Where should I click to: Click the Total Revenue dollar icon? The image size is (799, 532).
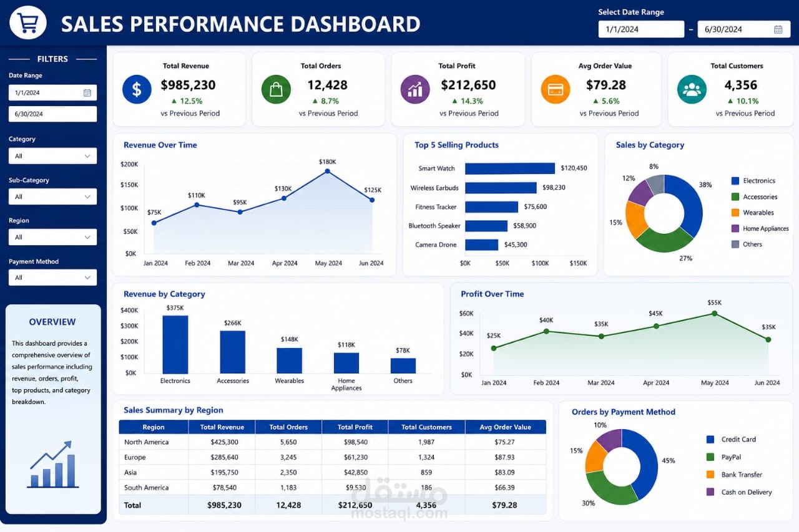click(137, 89)
